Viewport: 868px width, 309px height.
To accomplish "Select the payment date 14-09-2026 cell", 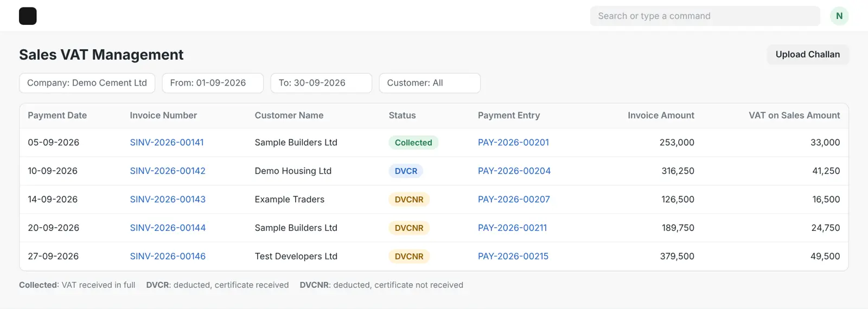I will coord(53,199).
